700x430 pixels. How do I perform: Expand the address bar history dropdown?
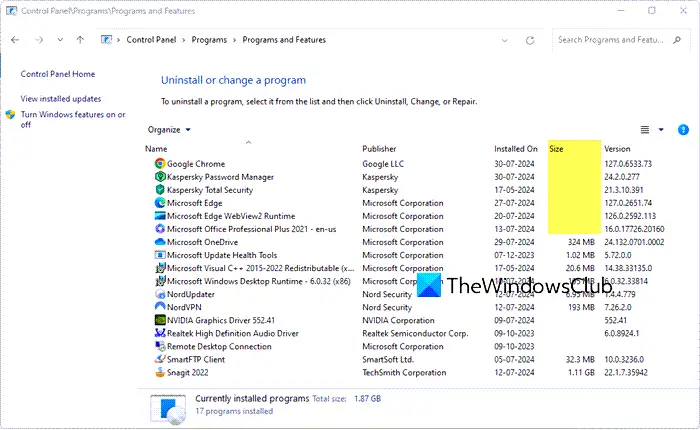(505, 40)
